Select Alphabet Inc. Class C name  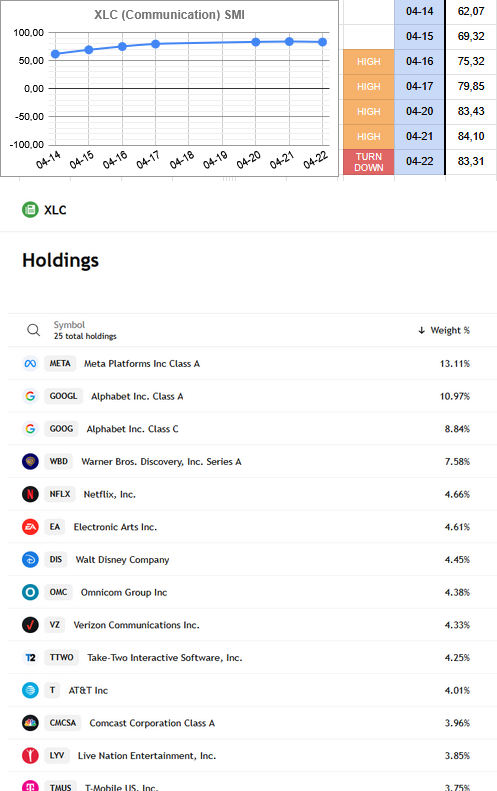point(133,429)
